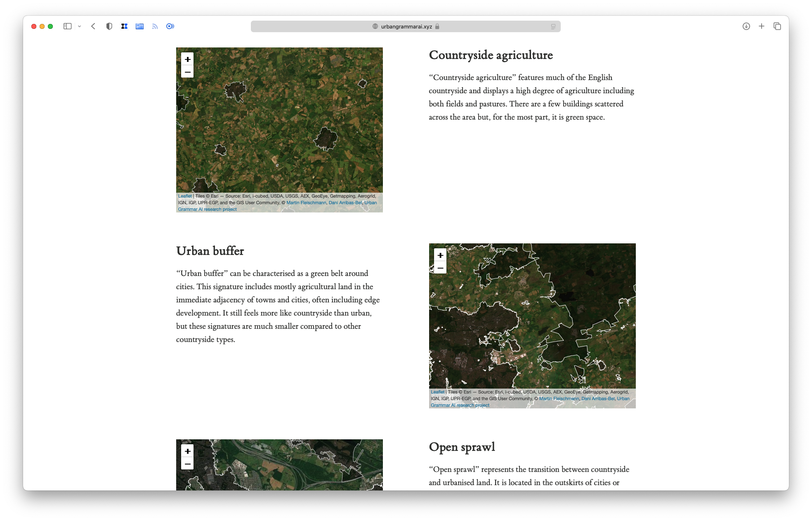Viewport: 812px width, 521px height.
Task: Zoom out on Countryside agriculture map
Action: pyautogui.click(x=187, y=72)
